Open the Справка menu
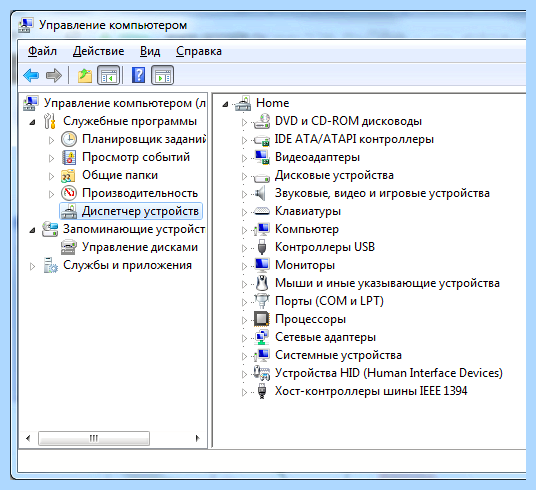Image resolution: width=536 pixels, height=490 pixels. [199, 51]
